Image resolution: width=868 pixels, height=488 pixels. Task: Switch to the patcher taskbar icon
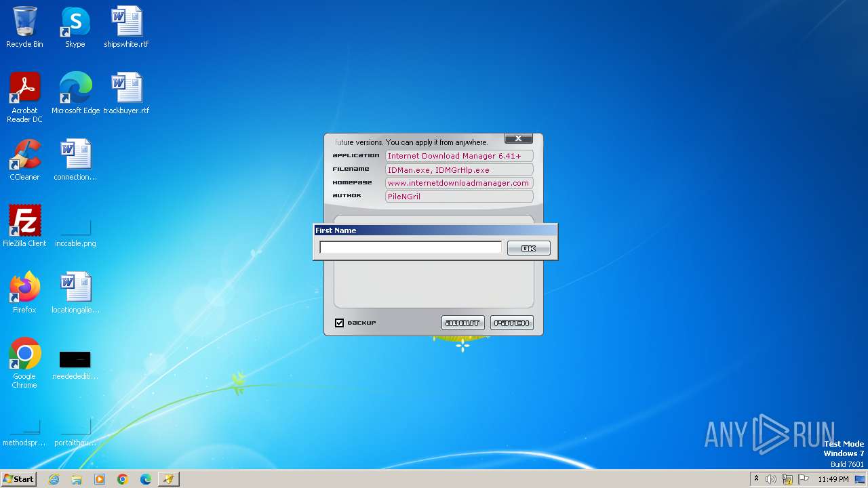(169, 479)
